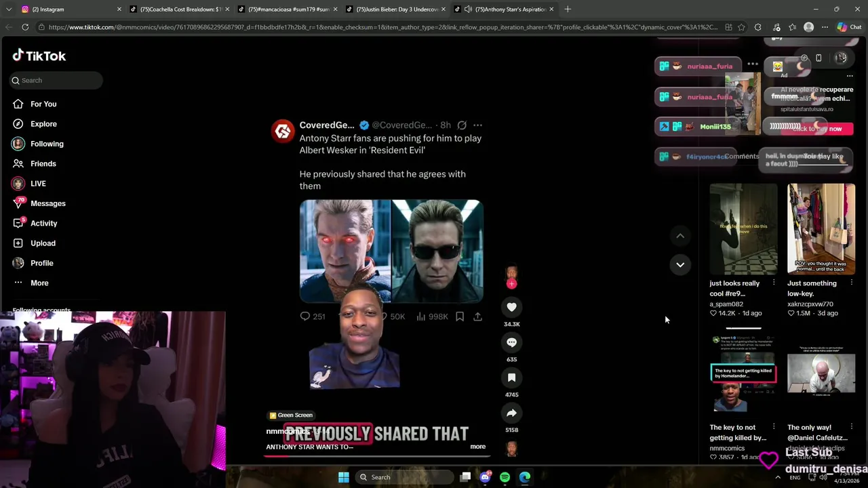Click the TikTok logo

(39, 56)
